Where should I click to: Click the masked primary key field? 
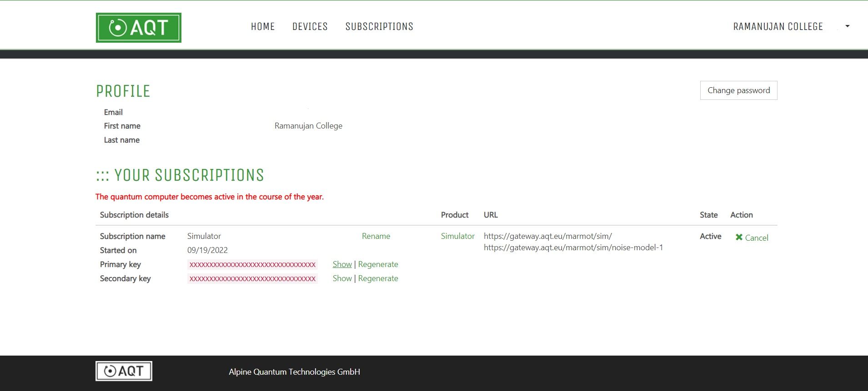point(252,264)
